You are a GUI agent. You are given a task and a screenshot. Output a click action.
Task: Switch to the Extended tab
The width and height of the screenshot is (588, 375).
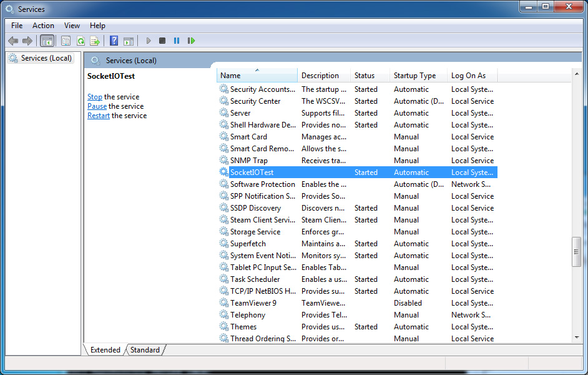pos(105,350)
